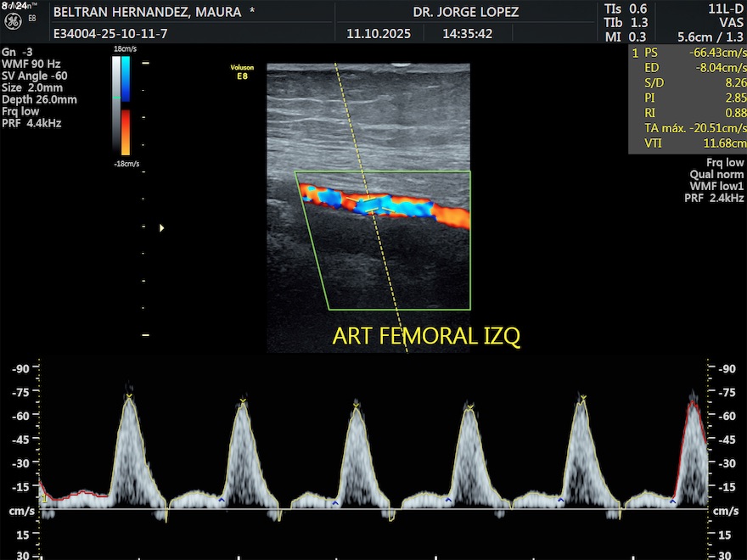Click the red-traced final waveform peak
The height and width of the screenshot is (560, 747).
[x=693, y=406]
